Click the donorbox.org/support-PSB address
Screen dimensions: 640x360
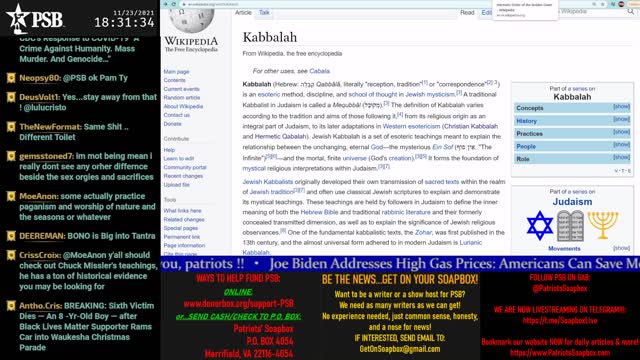click(238, 304)
